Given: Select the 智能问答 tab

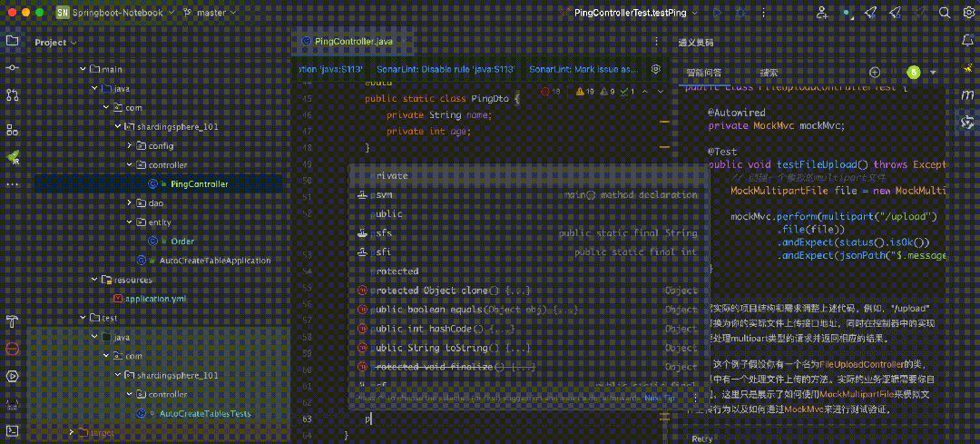Looking at the screenshot, I should point(704,73).
